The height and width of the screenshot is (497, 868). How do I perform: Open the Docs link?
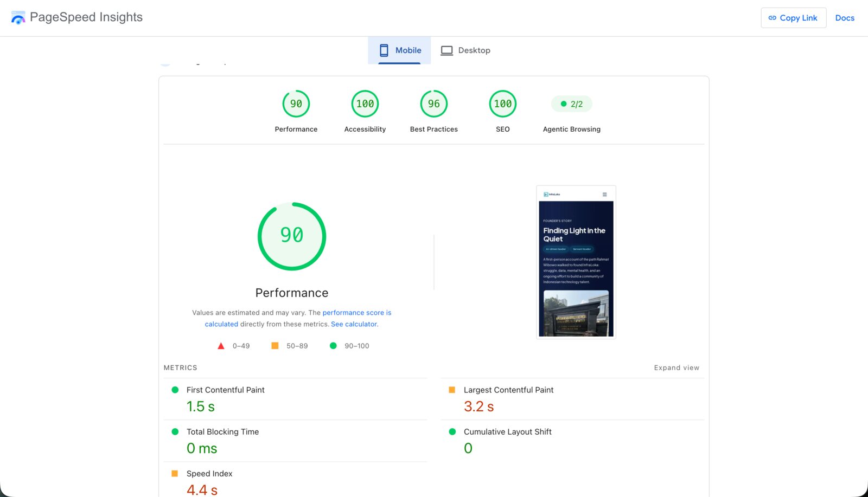845,18
